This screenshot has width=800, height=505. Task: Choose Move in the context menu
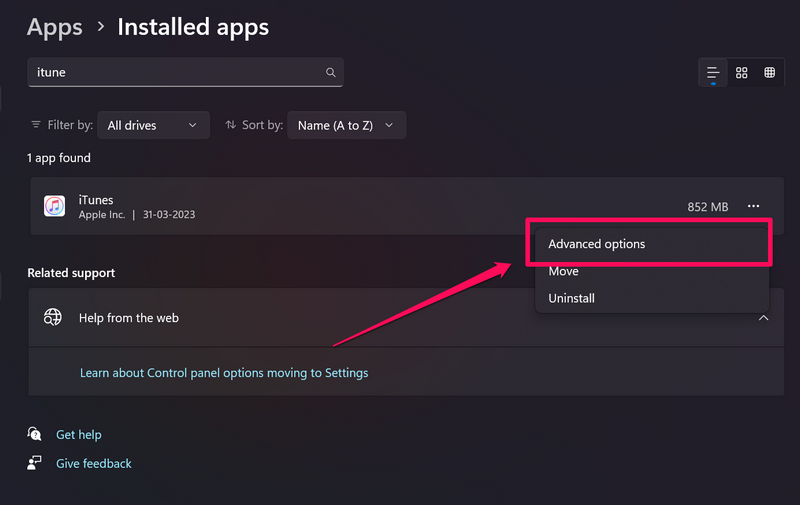[563, 271]
